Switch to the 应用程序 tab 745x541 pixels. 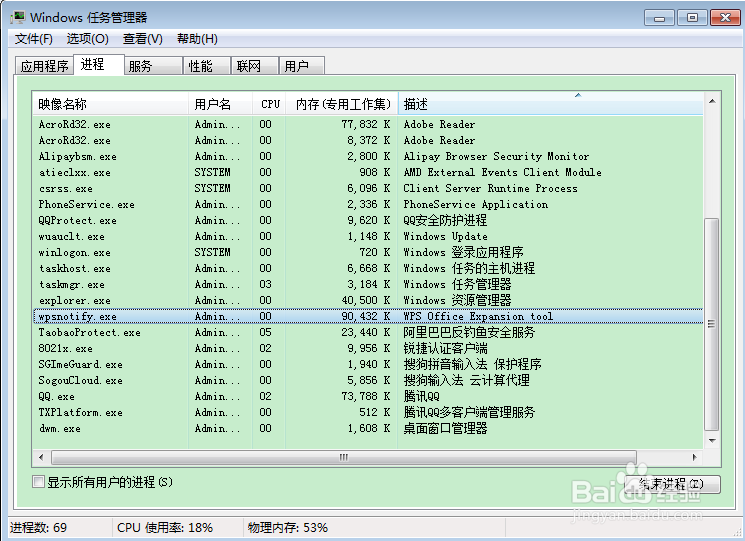point(45,66)
